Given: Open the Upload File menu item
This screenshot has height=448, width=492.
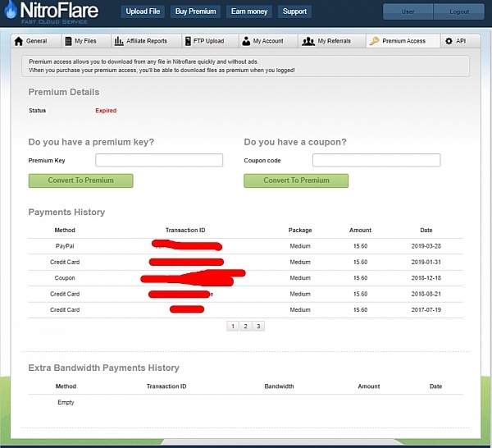Looking at the screenshot, I should click(x=144, y=11).
